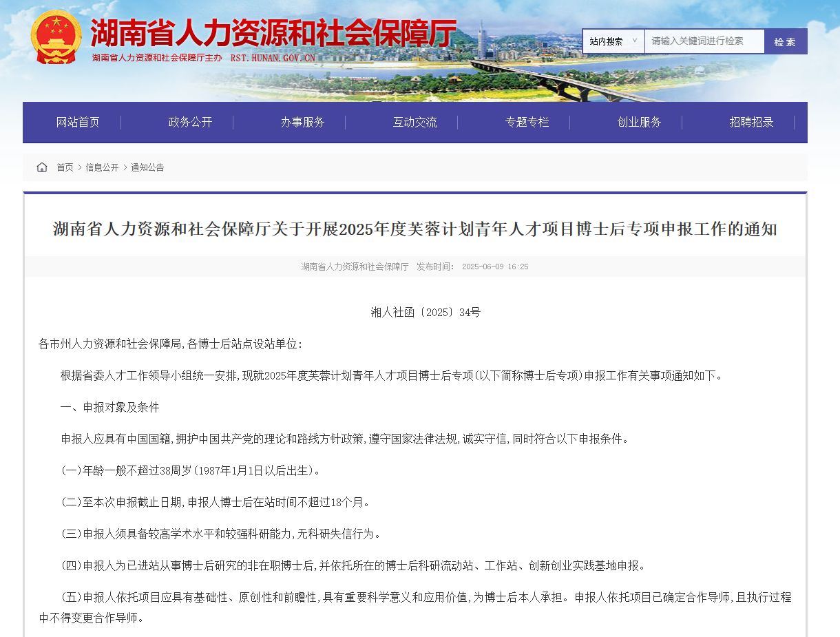Open the 网站首页 nav item
Image resolution: width=840 pixels, height=637 pixels.
(x=78, y=123)
